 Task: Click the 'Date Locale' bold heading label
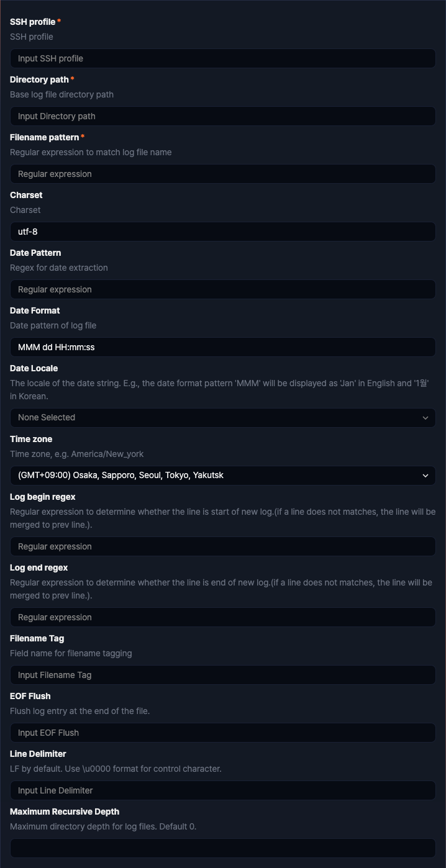(34, 368)
